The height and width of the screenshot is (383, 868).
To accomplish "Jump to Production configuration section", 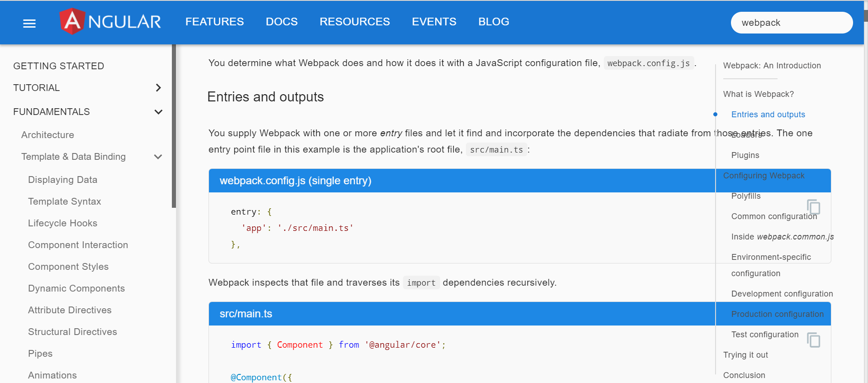I will pos(778,314).
